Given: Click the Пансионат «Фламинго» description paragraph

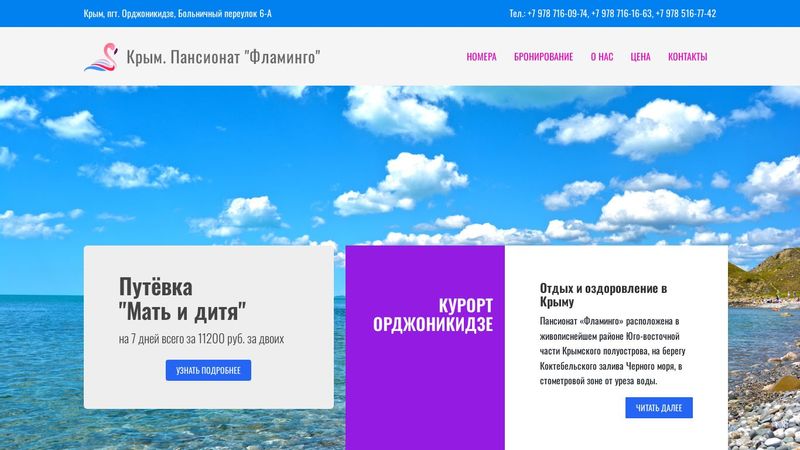Looking at the screenshot, I should pyautogui.click(x=613, y=351).
